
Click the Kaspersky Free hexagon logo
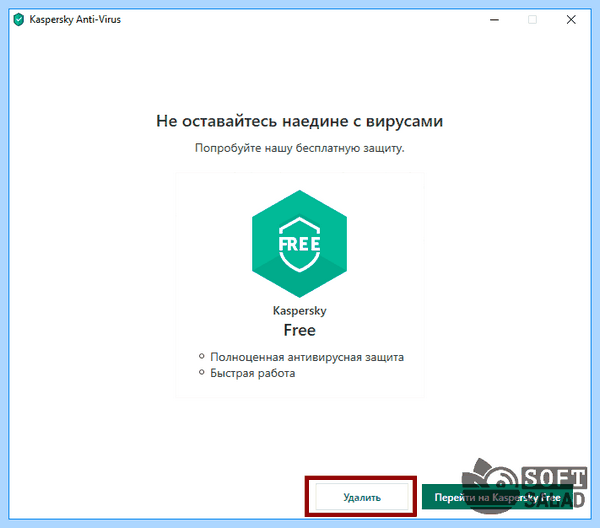pyautogui.click(x=299, y=244)
